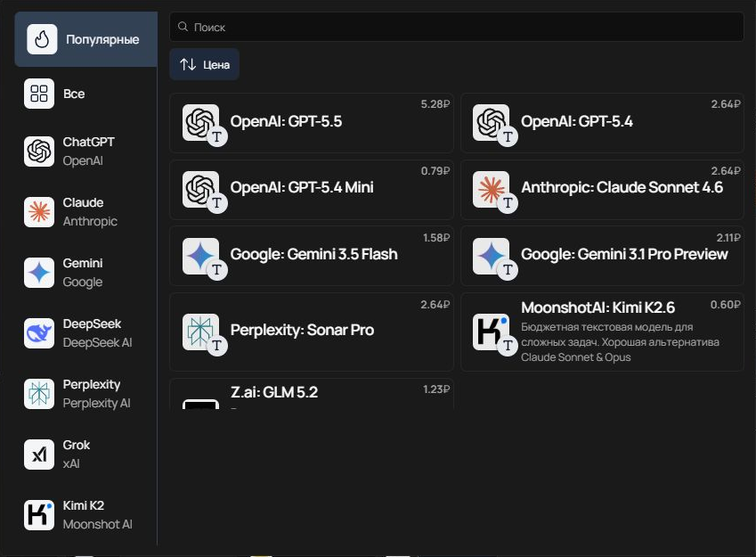This screenshot has width=756, height=557.
Task: Click the Perplexity logo in the sidebar
Action: pos(39,394)
